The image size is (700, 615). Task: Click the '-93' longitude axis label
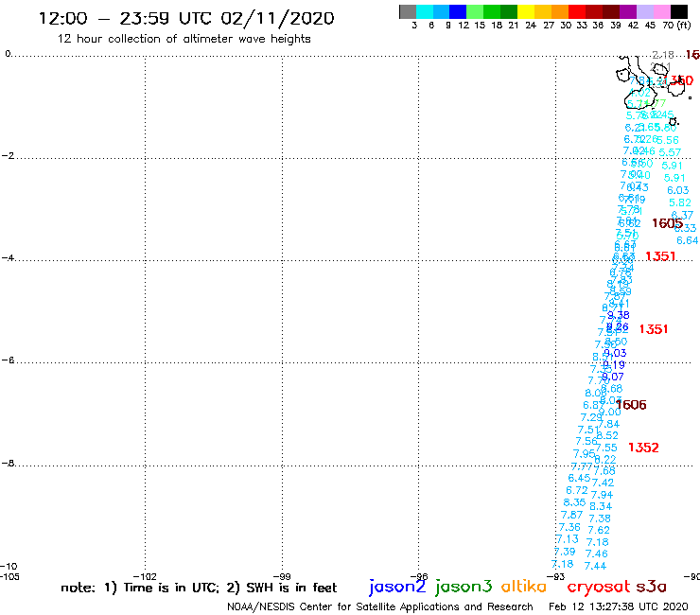pos(556,576)
